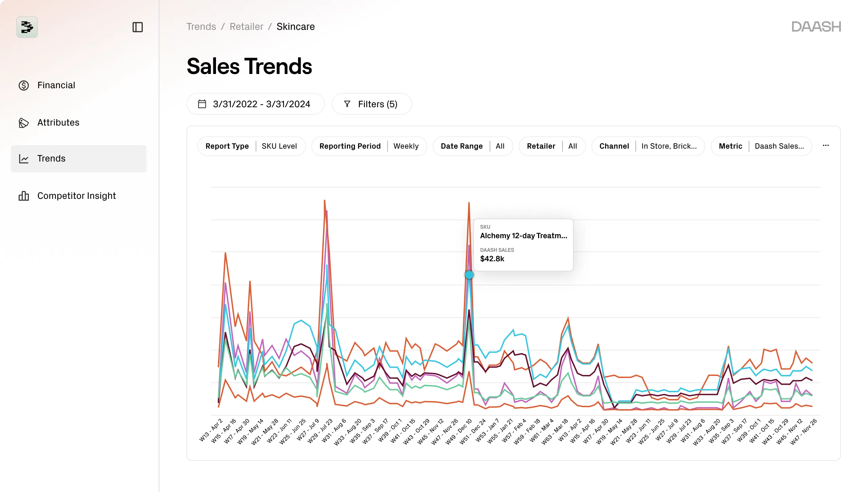This screenshot has height=492, width=868.
Task: Click the funnel filter icon
Action: 347,104
